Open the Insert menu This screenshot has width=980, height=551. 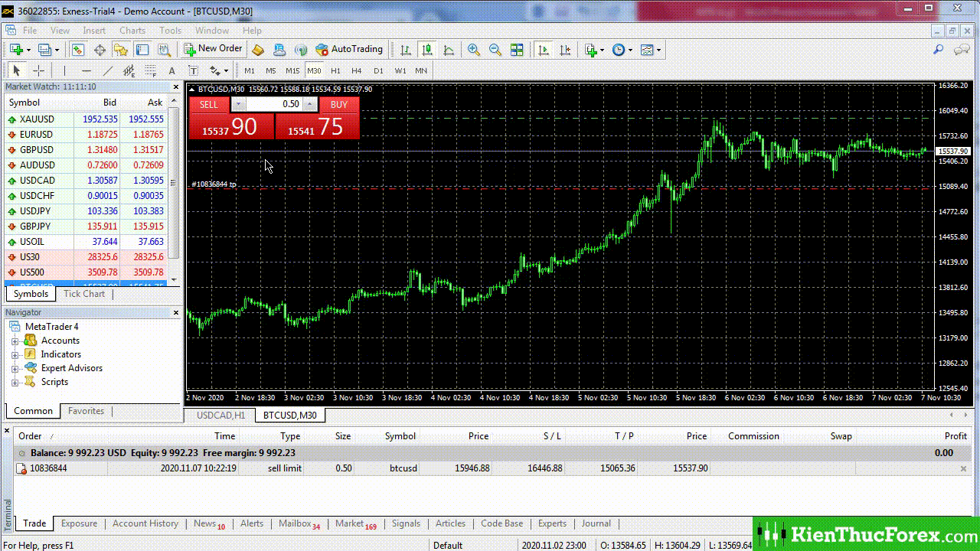coord(94,31)
